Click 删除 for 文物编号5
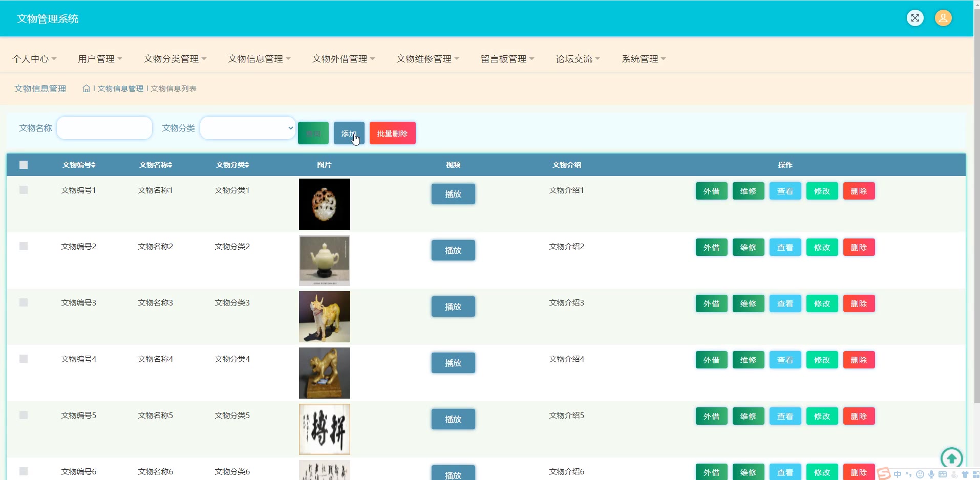Image resolution: width=980 pixels, height=480 pixels. tap(859, 416)
